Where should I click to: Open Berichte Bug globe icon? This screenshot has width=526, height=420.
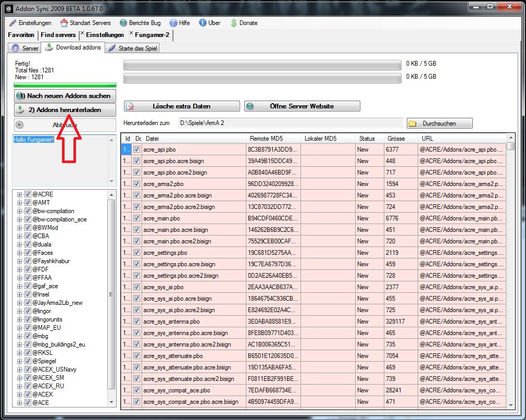pos(123,23)
